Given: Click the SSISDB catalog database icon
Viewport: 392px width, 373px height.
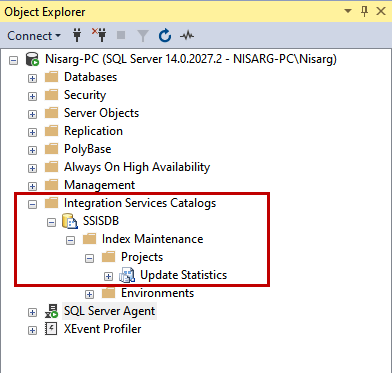Looking at the screenshot, I should click(70, 221).
